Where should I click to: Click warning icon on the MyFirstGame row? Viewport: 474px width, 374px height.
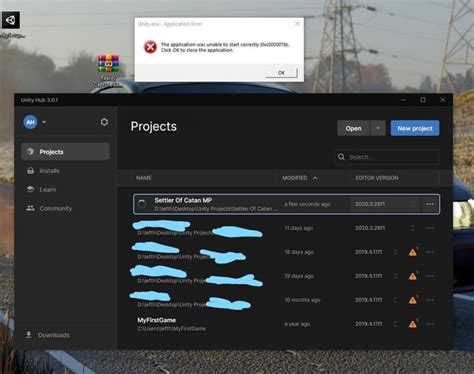(413, 324)
